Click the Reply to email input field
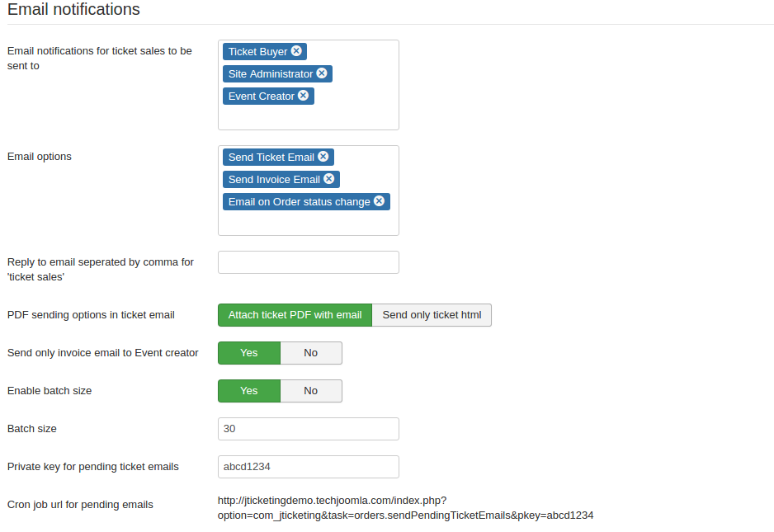The image size is (774, 532). click(308, 262)
